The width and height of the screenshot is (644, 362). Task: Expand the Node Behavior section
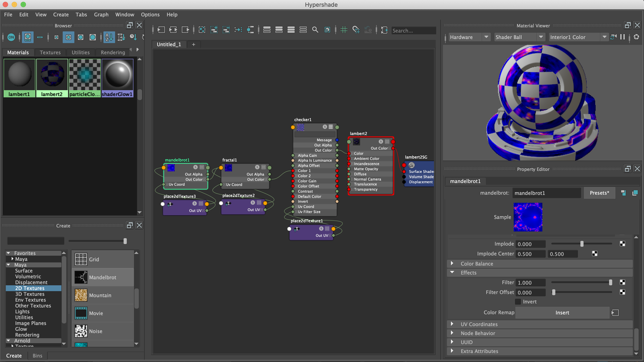coord(540,333)
